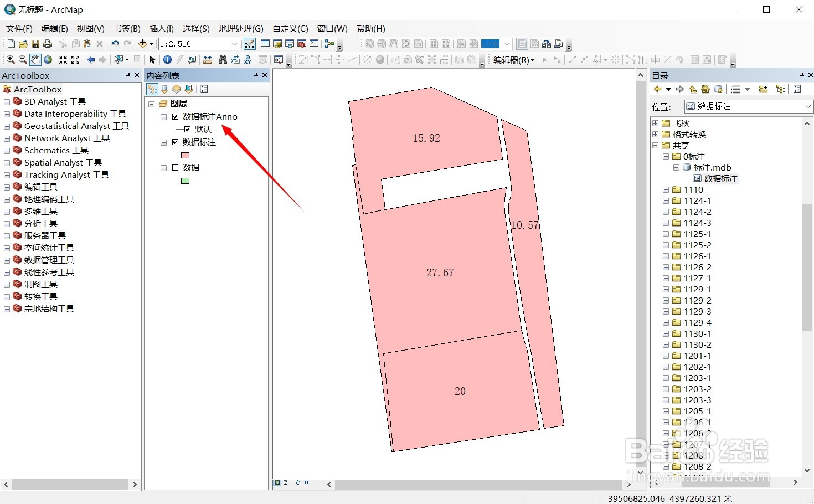
Task: Click the map refresh button at bottom
Action: click(298, 482)
